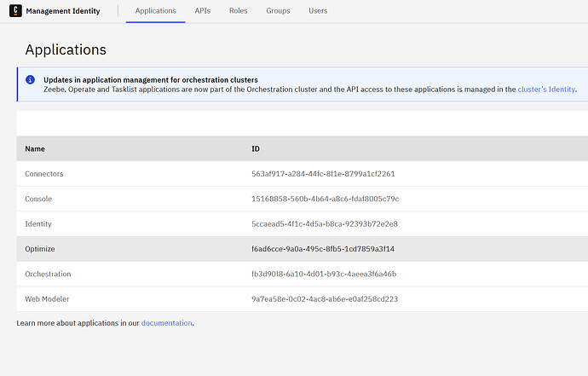Follow the cluster's Identity link
Viewport: 588px width, 376px height.
tap(546, 89)
